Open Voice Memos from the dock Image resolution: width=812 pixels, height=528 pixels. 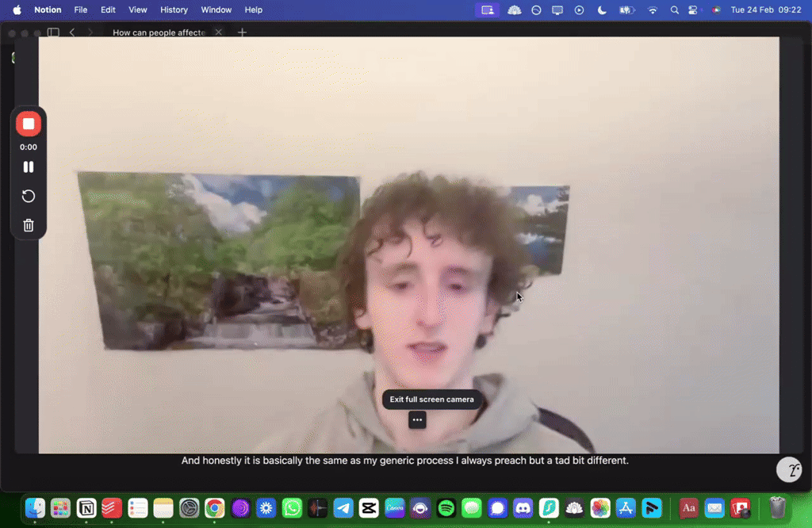click(317, 508)
